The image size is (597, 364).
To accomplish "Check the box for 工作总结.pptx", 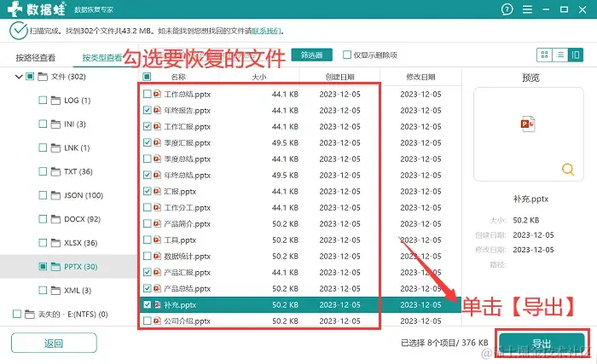I will [x=147, y=94].
